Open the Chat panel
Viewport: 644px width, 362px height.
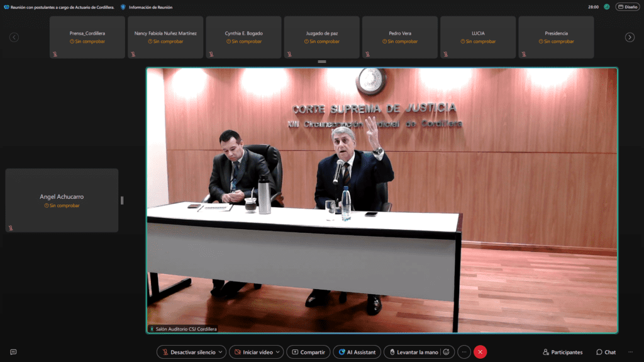606,352
